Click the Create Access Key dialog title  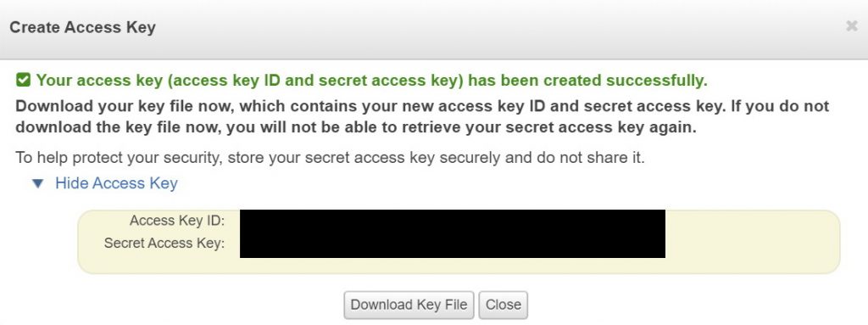click(x=82, y=27)
